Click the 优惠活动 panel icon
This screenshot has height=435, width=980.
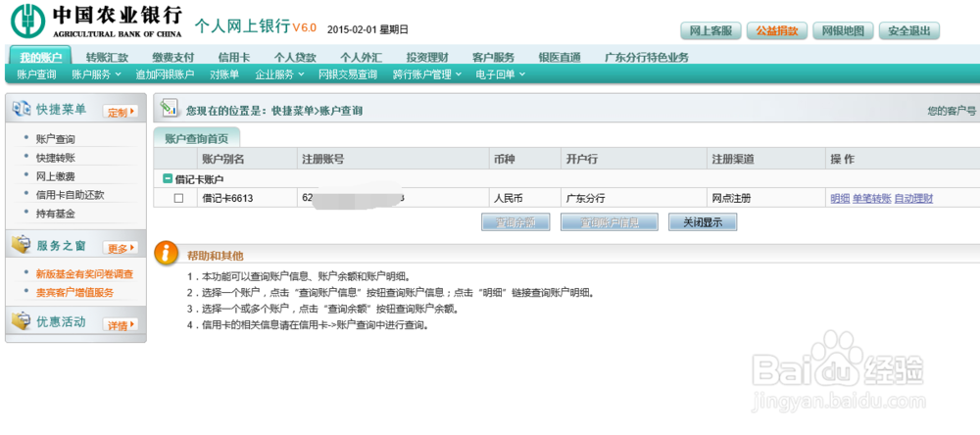[22, 322]
